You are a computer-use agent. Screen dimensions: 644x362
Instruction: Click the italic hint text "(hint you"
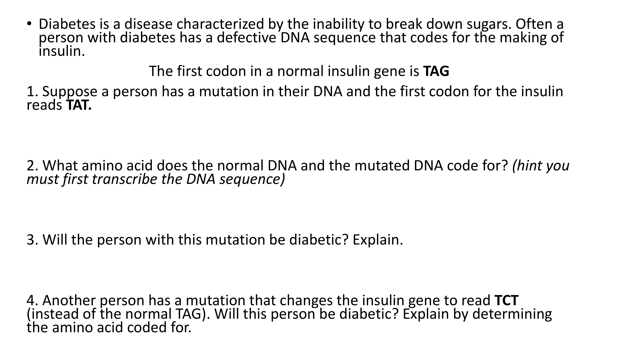(540, 165)
